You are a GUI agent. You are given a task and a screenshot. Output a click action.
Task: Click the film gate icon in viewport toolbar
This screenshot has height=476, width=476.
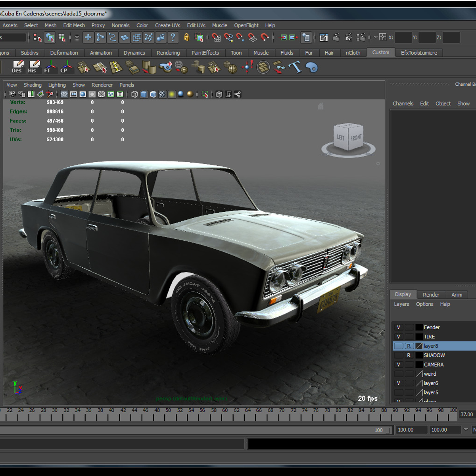point(73,94)
